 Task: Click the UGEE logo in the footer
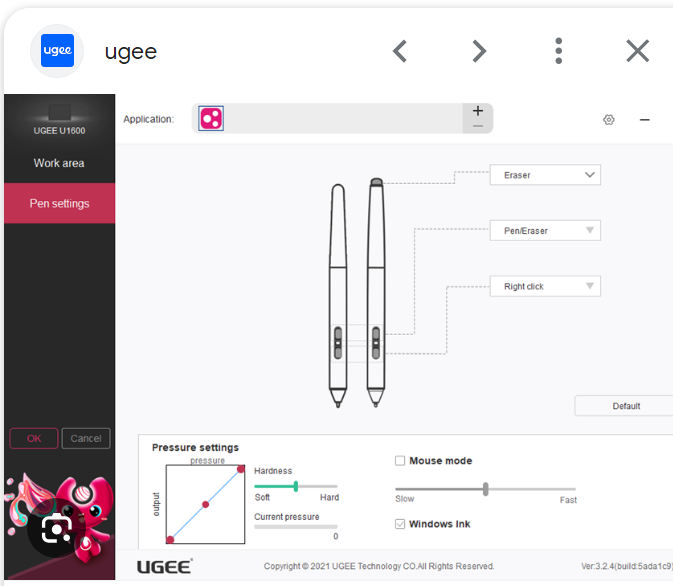(x=165, y=567)
